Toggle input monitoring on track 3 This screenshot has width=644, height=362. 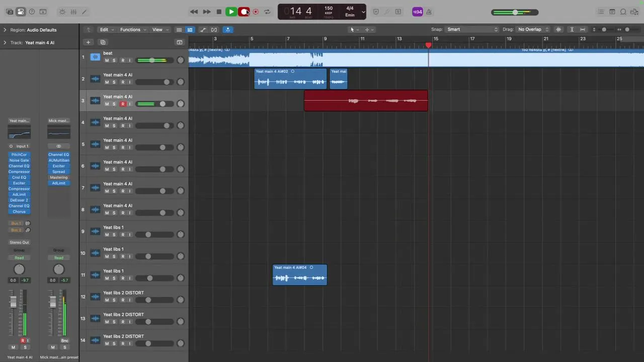click(x=130, y=104)
